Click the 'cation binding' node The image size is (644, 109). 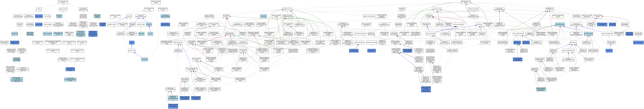click(47, 24)
